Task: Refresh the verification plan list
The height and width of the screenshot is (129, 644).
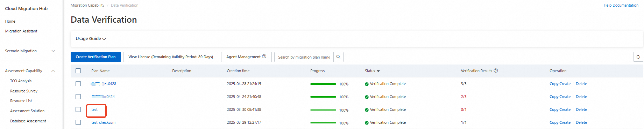Action: tap(638, 57)
